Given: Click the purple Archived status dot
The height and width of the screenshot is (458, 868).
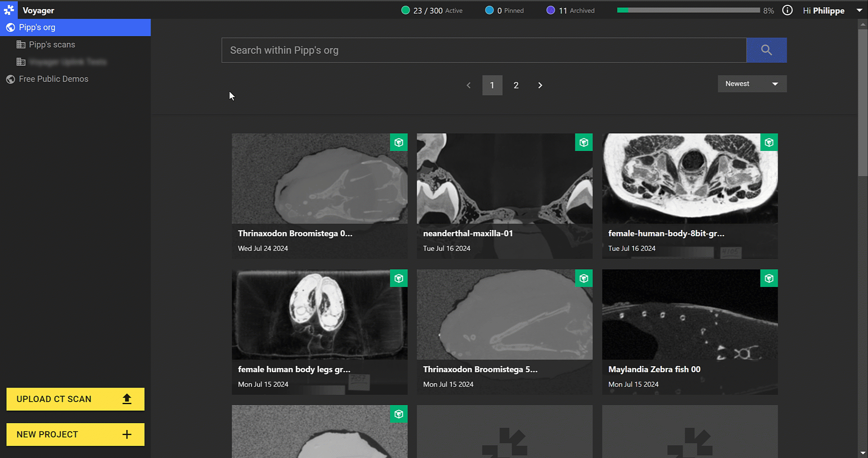Looking at the screenshot, I should pos(551,10).
